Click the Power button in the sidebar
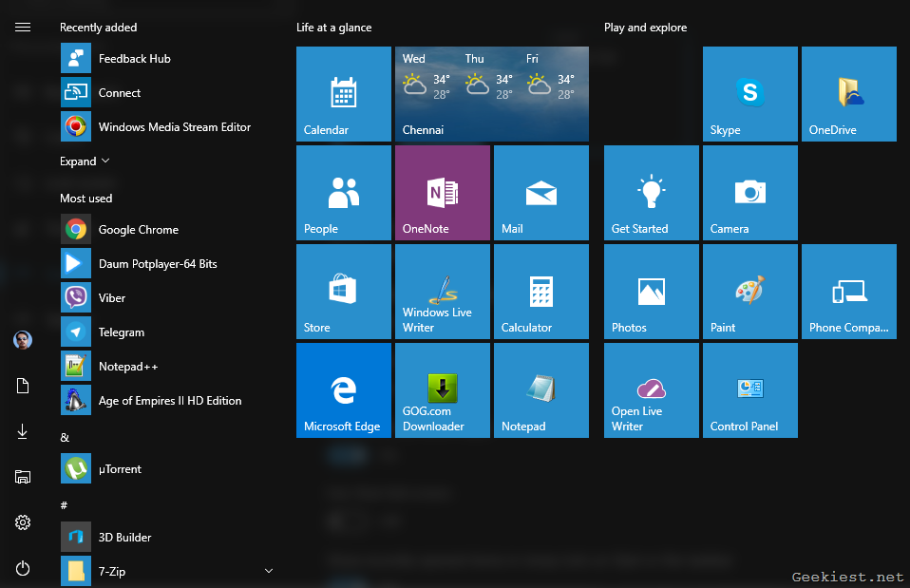 pos(23,568)
